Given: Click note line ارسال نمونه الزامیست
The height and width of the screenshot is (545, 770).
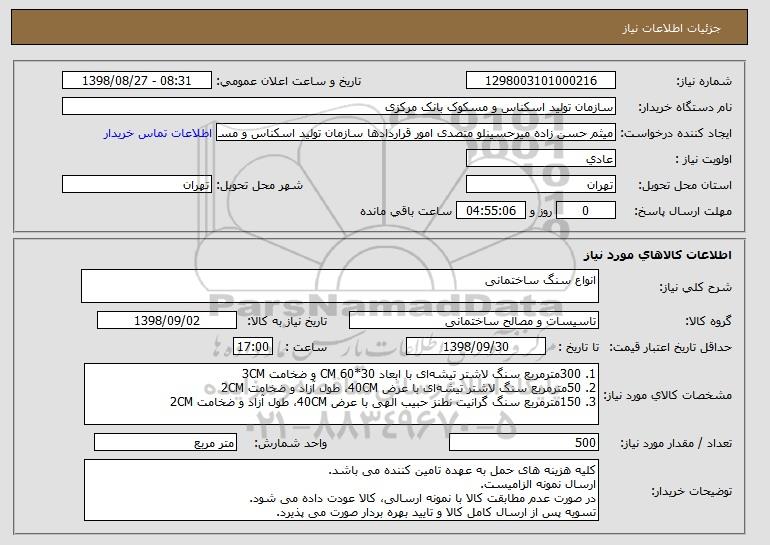Looking at the screenshot, I should [538, 484].
